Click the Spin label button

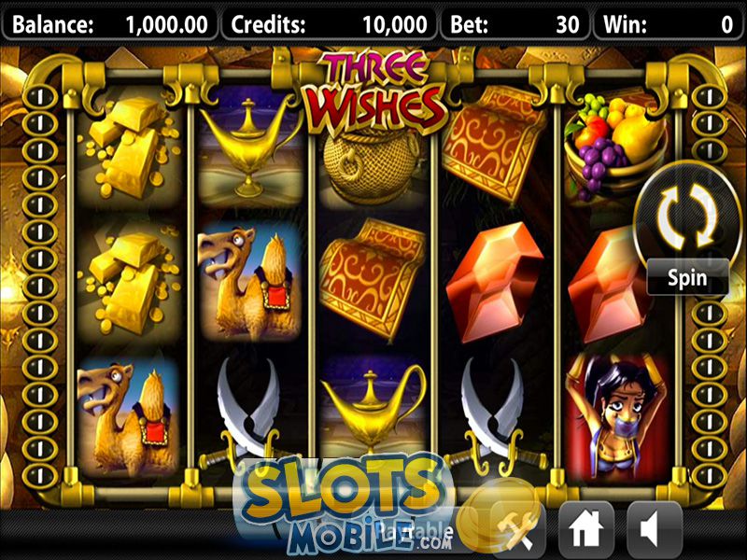(x=687, y=277)
